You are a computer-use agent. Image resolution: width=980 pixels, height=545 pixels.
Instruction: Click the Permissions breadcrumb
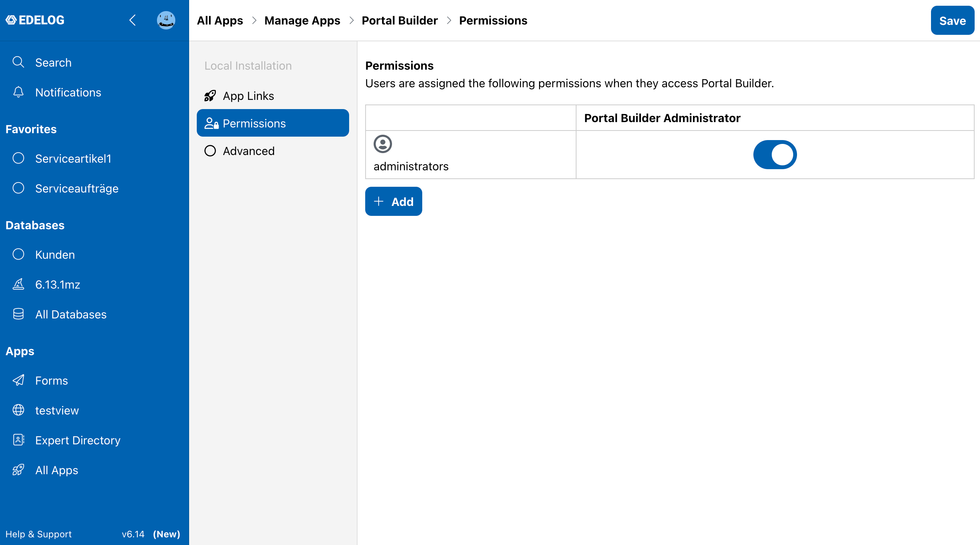(493, 20)
